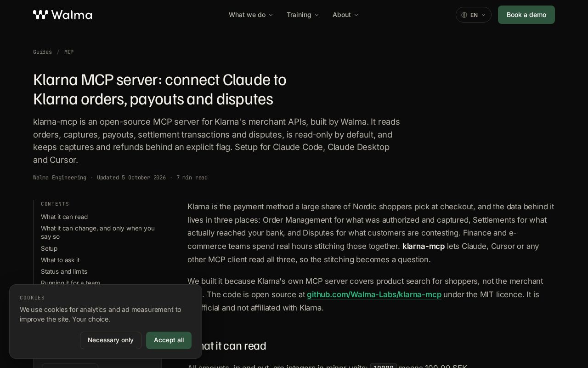Click the Updated 5 October 2026 date
This screenshot has height=368, width=588.
pos(131,178)
